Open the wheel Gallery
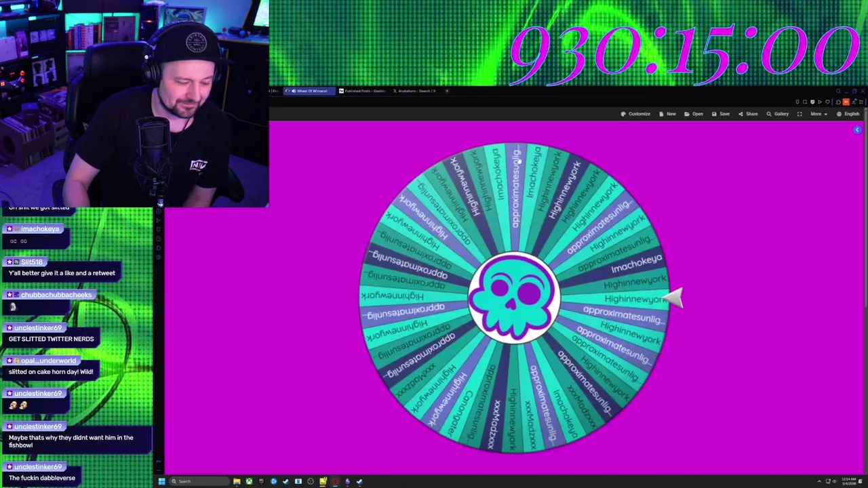 (x=778, y=114)
